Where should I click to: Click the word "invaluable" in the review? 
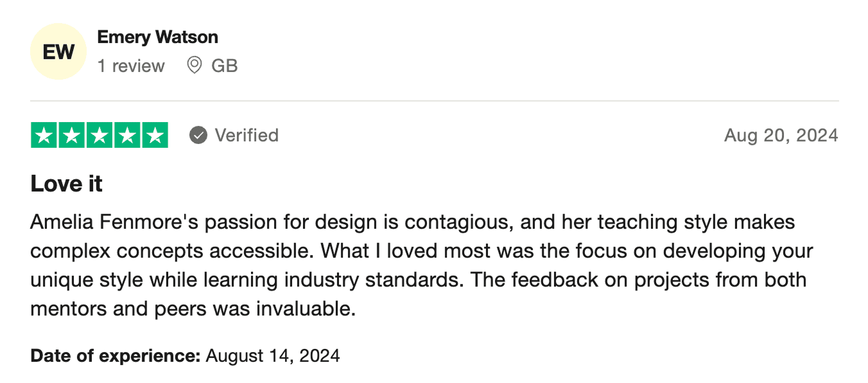coord(305,309)
